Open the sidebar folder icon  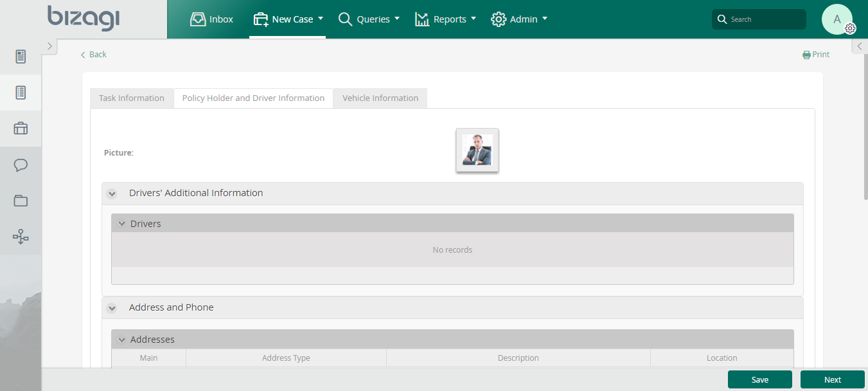21,201
